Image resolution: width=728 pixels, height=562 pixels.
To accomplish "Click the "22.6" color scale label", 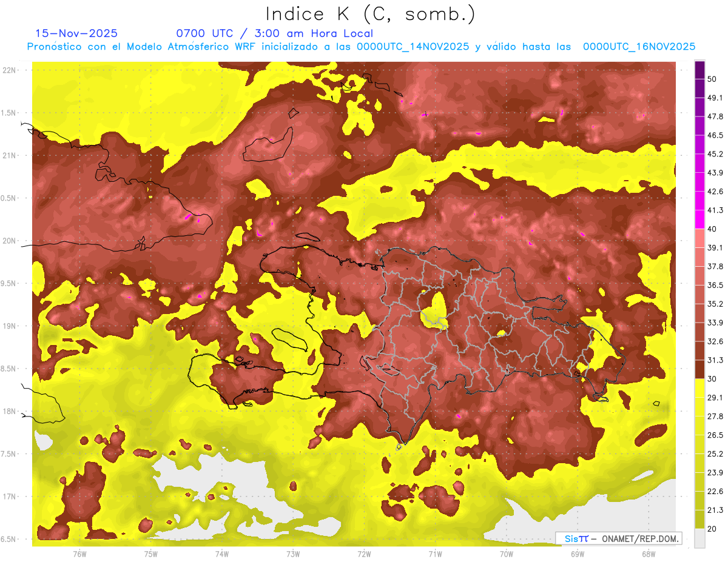I will click(715, 492).
